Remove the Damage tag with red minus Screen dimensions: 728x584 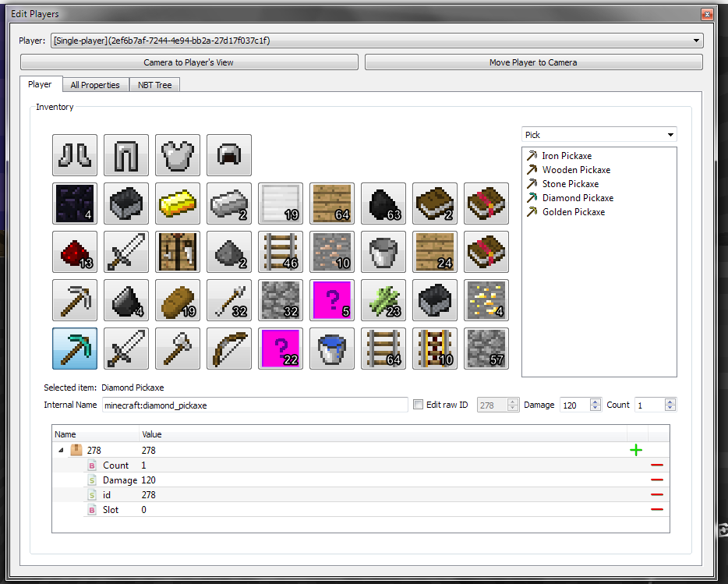tap(657, 480)
